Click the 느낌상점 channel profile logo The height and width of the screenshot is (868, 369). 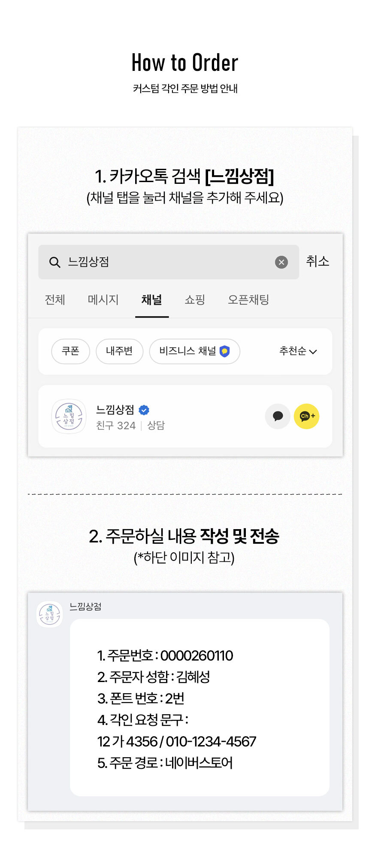(69, 416)
